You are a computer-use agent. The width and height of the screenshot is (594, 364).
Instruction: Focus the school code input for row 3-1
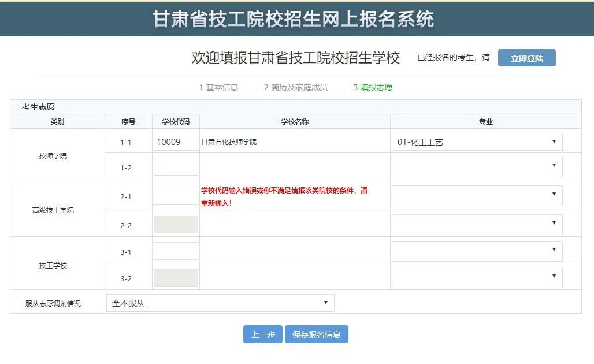click(x=176, y=251)
